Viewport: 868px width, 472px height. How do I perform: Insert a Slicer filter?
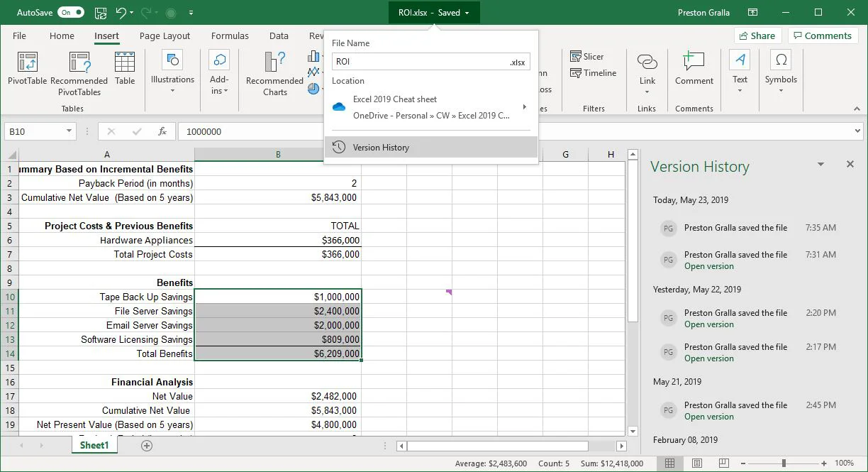coord(587,57)
